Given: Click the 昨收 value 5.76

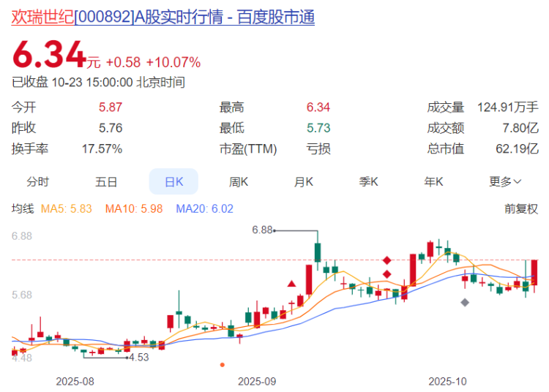Looking at the screenshot, I should pos(111,128).
